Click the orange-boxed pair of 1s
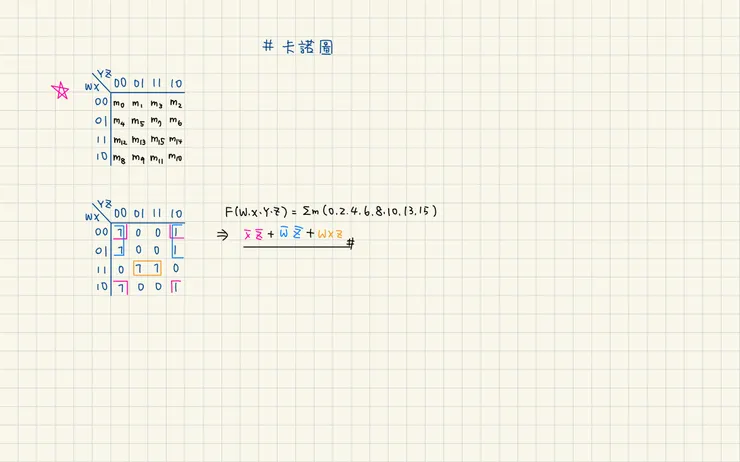Image resolution: width=740 pixels, height=462 pixels. 147,269
